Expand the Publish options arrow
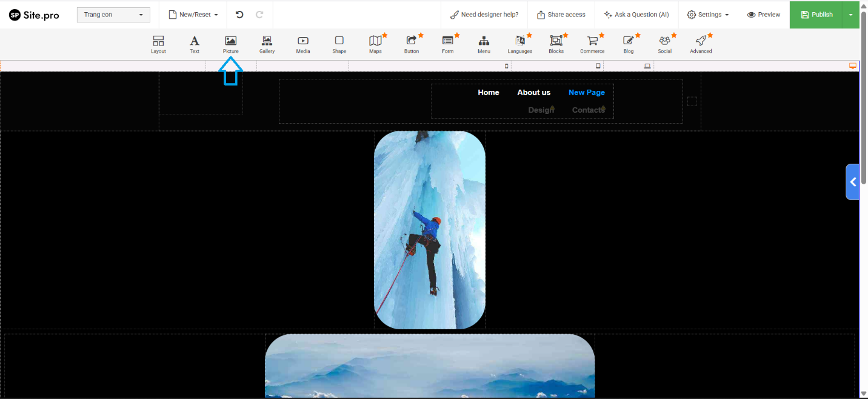868x399 pixels. (x=850, y=15)
